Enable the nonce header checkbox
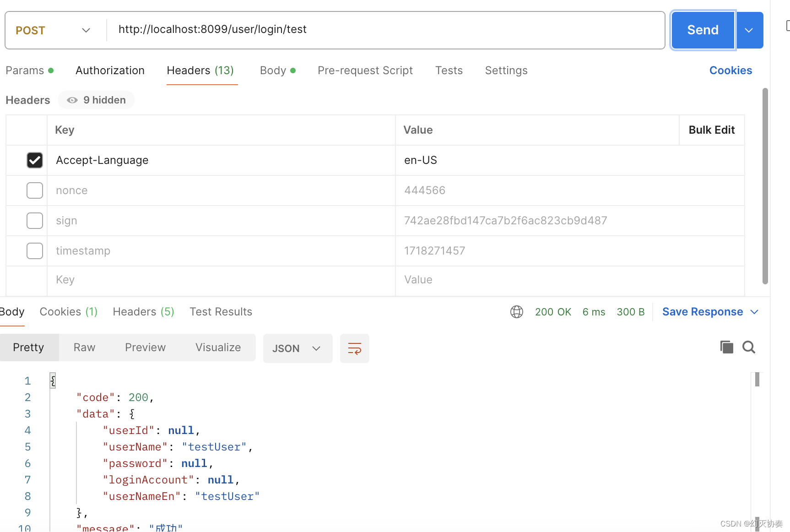 35,190
